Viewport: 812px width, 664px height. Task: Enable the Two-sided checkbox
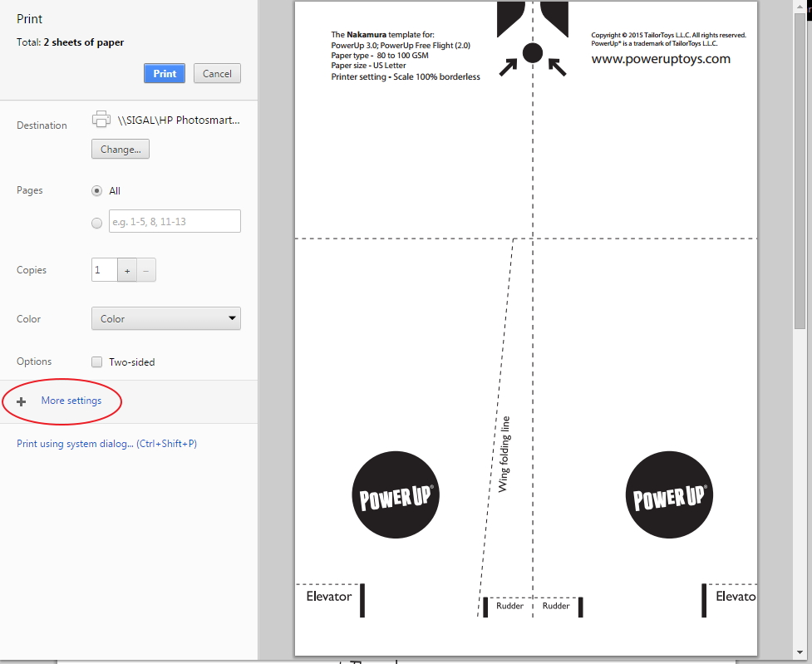(97, 362)
